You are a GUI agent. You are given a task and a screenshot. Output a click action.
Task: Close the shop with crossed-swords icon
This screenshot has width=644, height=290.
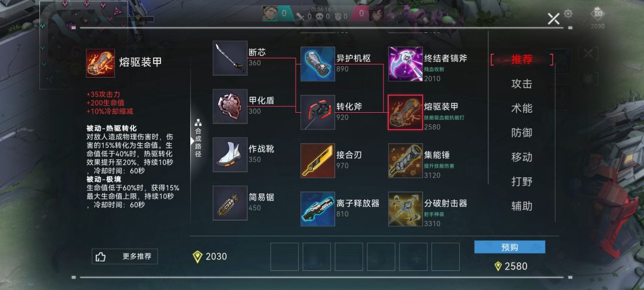pos(553,19)
